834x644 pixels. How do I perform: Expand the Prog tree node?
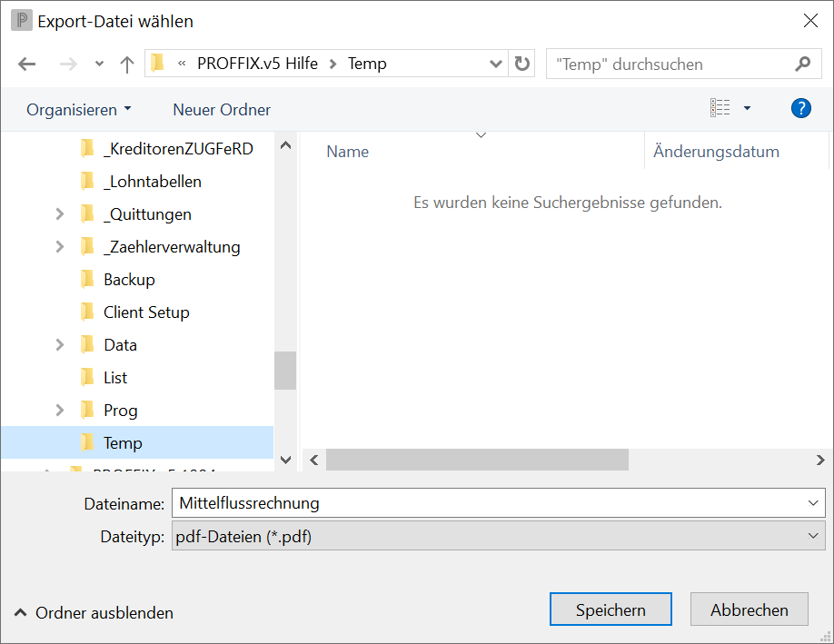pos(60,411)
